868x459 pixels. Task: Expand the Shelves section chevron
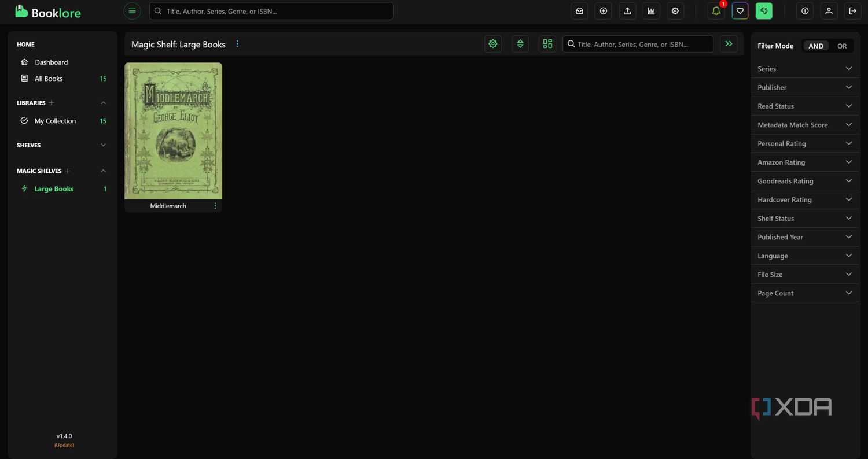(104, 145)
